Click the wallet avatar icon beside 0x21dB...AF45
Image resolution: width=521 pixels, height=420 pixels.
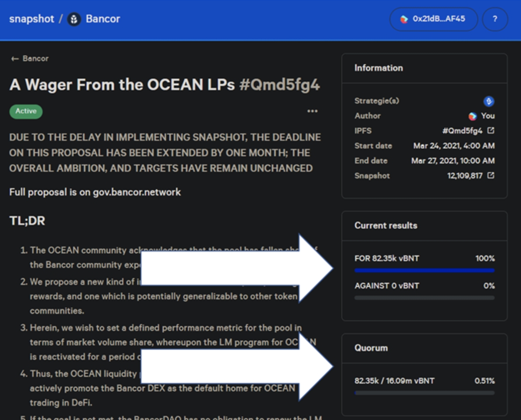(404, 19)
